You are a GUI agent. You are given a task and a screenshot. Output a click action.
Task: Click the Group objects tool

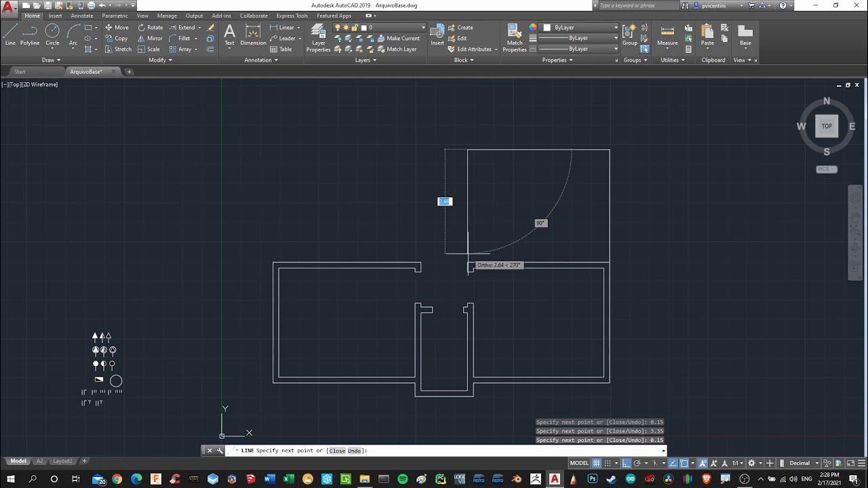(x=629, y=35)
